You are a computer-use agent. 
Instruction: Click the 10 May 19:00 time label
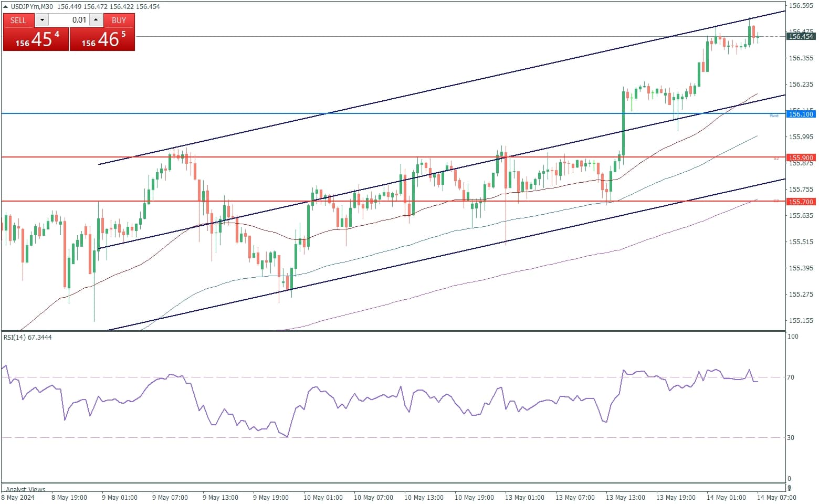(x=474, y=498)
